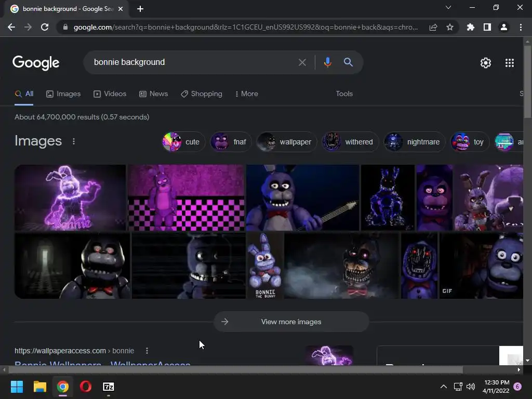Filter images by fnaf chip
The height and width of the screenshot is (399, 532).
(x=230, y=142)
